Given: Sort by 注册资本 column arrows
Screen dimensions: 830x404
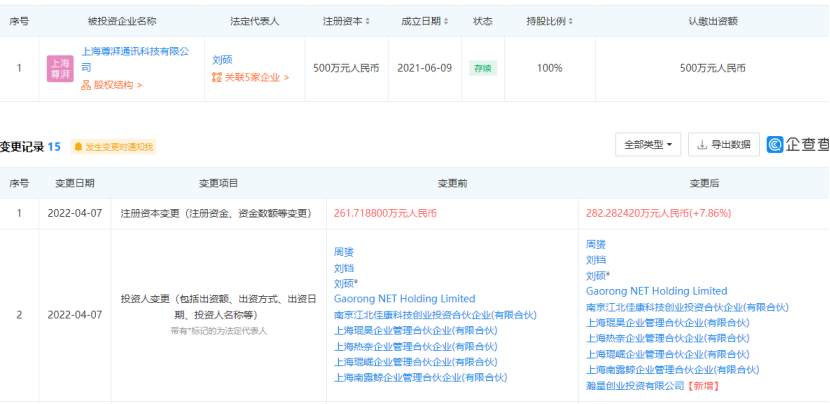Looking at the screenshot, I should click(x=369, y=22).
